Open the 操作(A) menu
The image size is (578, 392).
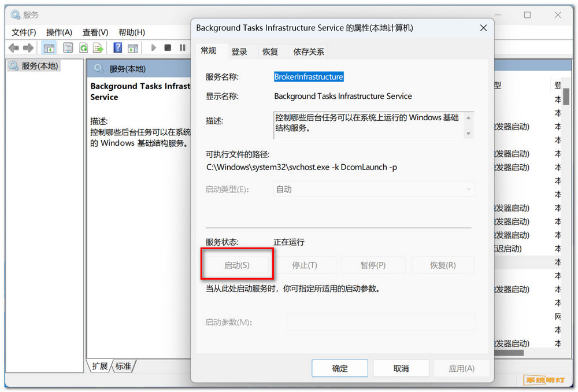[x=59, y=32]
